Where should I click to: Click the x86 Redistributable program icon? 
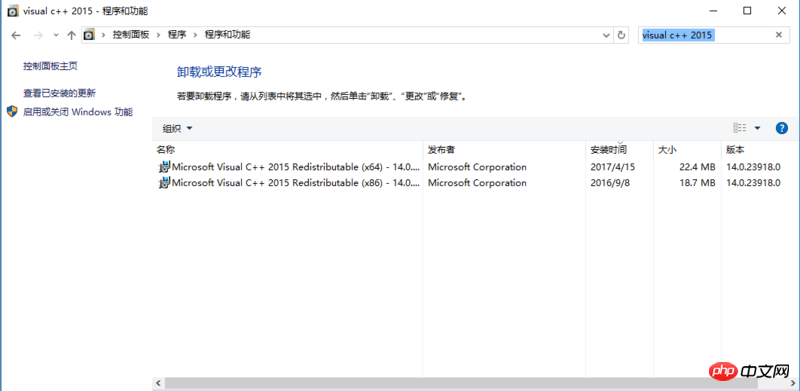(164, 183)
